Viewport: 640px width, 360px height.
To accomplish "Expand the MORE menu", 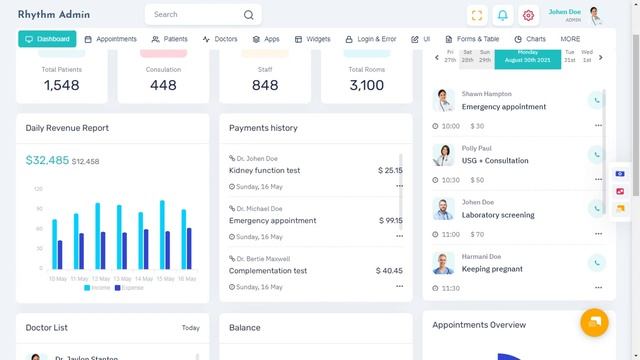I will (x=570, y=39).
